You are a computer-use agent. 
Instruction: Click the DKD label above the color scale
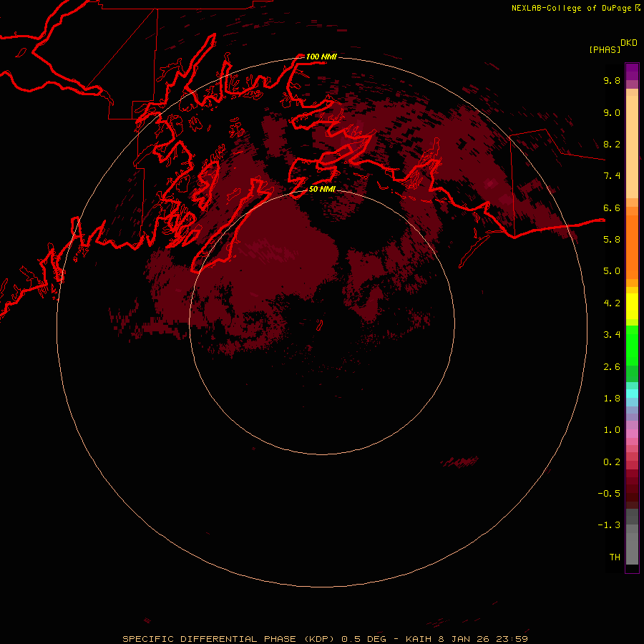click(629, 42)
